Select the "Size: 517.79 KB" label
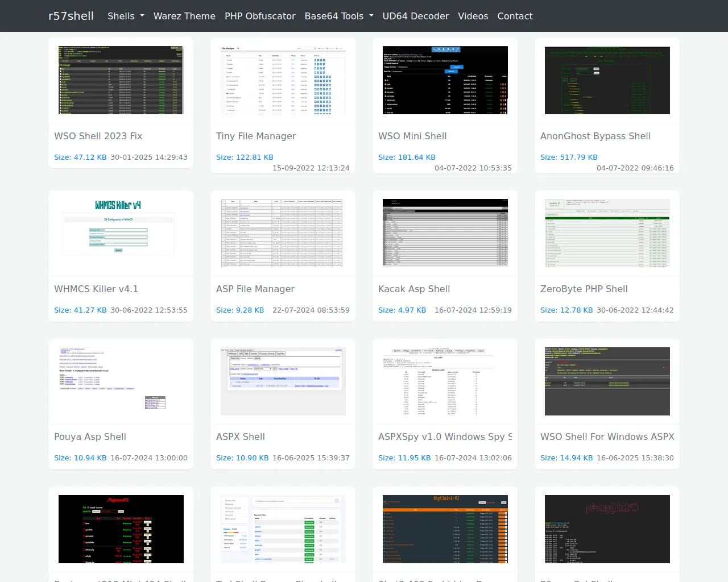This screenshot has width=728, height=582. pyautogui.click(x=569, y=157)
